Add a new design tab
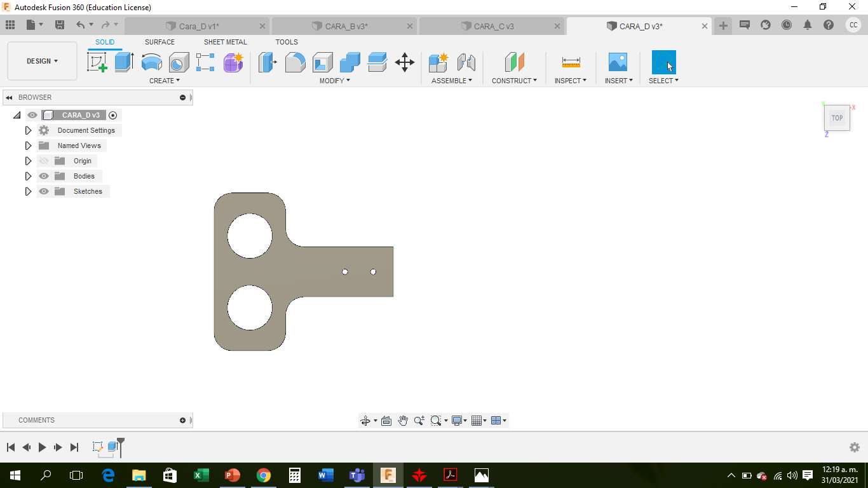 pyautogui.click(x=723, y=25)
